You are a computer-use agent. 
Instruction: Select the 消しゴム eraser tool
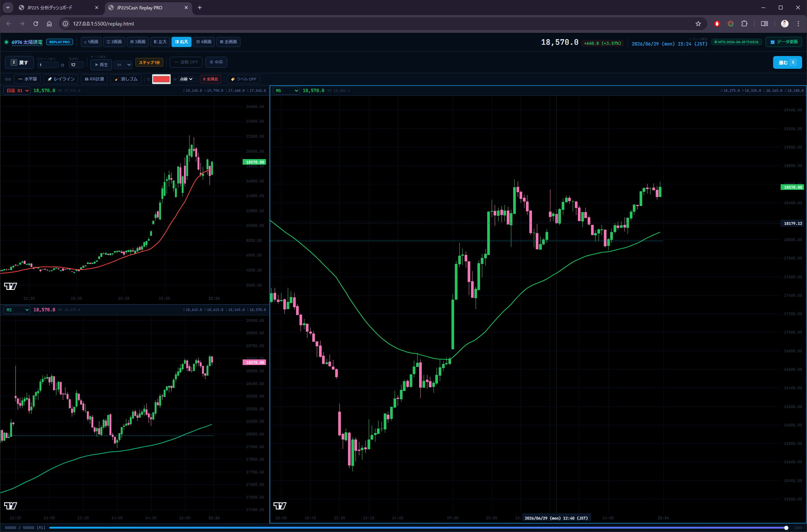126,79
